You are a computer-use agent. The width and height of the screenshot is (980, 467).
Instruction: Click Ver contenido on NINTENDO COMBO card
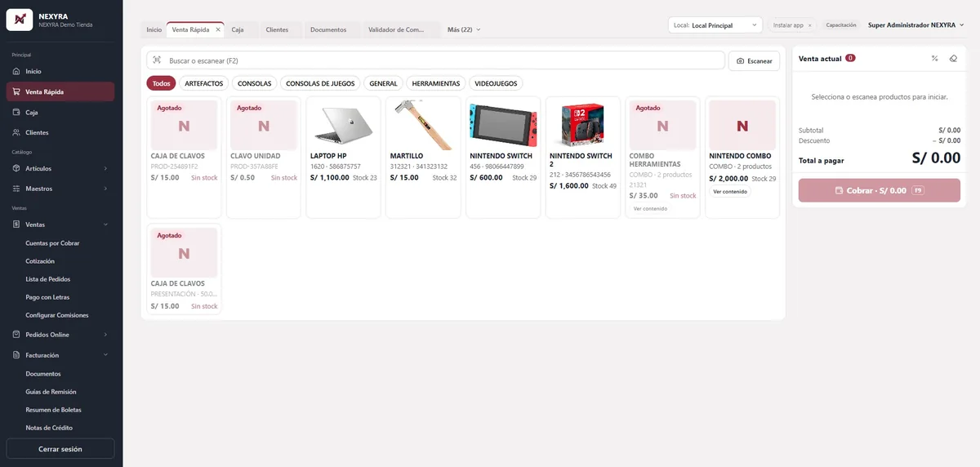[730, 192]
